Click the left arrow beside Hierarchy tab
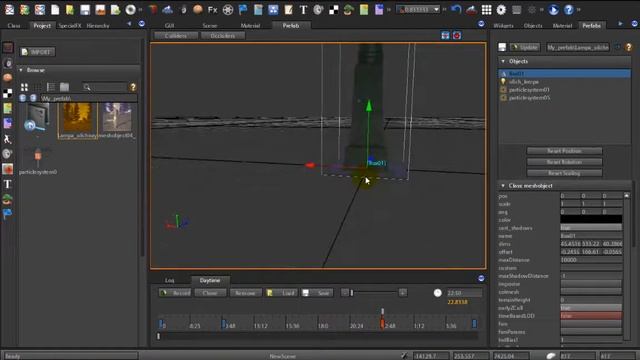 pyautogui.click(x=129, y=24)
